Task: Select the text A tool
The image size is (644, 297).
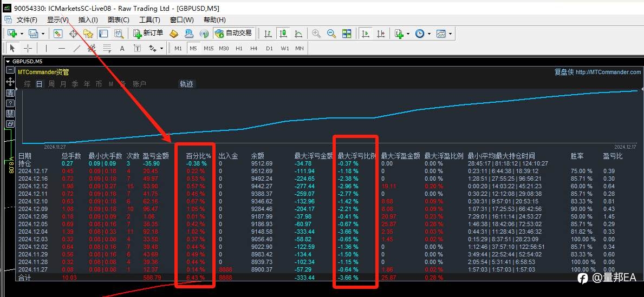Action: pos(122,48)
